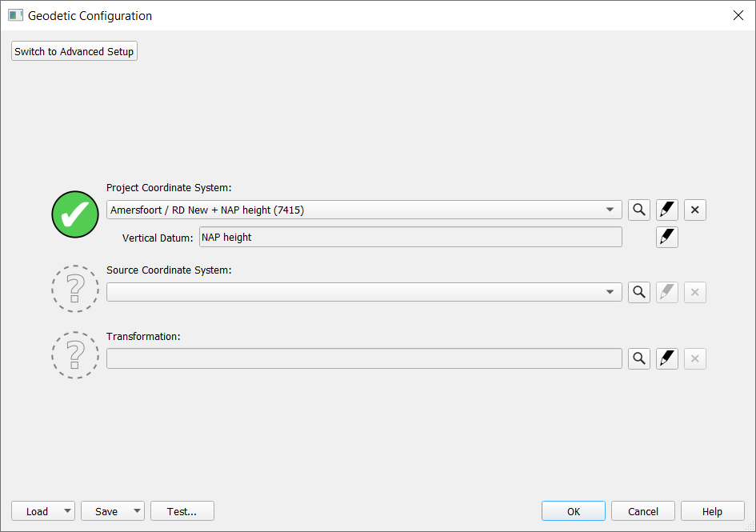The image size is (756, 532).
Task: Edit the Vertical Datum
Action: (667, 238)
